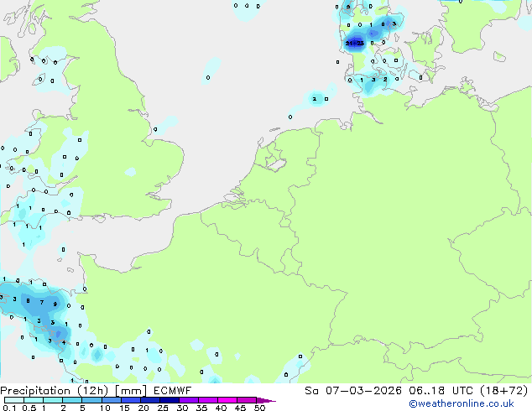Image resolution: width=532 pixels, height=411 pixels.
Task: Click the 40–45 mm magenta legend swatch
Action: pyautogui.click(x=227, y=400)
